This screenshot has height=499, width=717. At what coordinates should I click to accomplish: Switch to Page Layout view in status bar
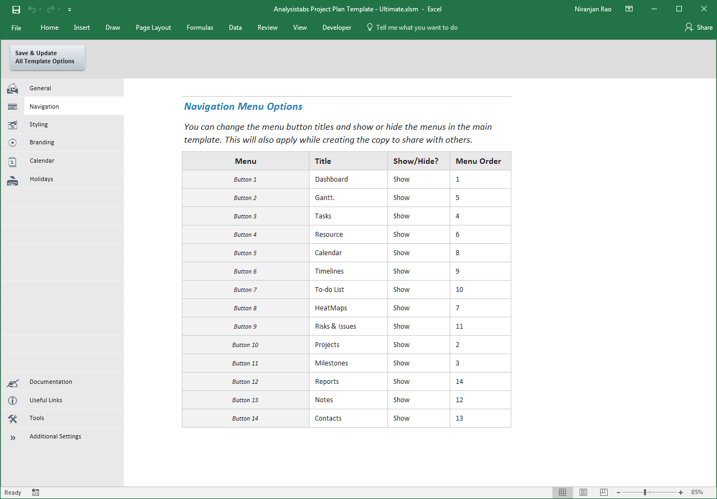583,492
